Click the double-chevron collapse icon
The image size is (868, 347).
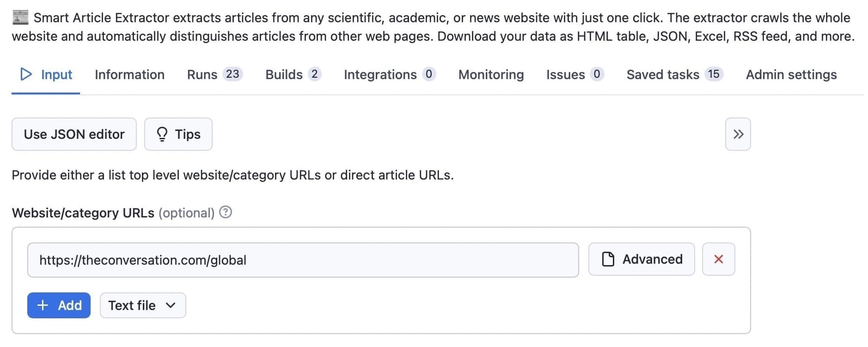[738, 134]
